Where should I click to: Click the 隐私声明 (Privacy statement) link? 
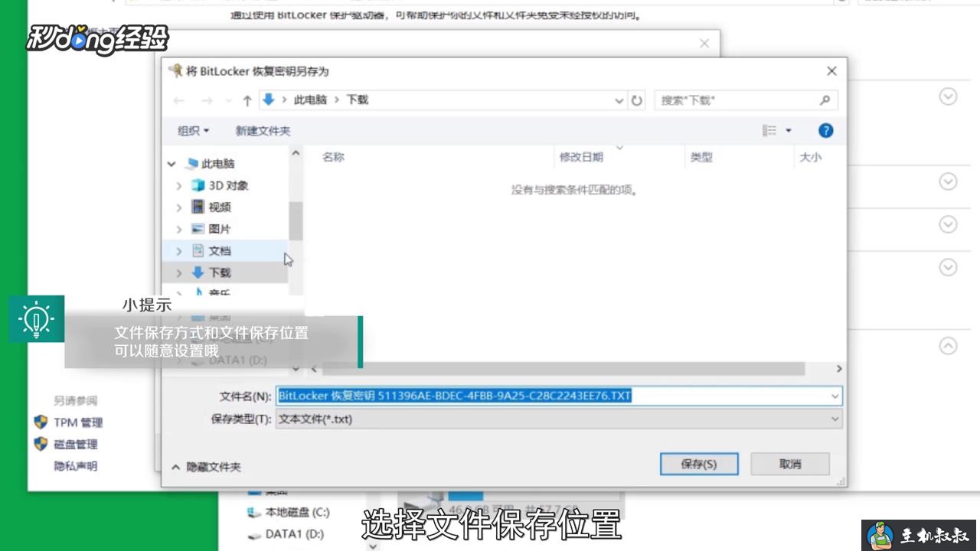point(76,466)
